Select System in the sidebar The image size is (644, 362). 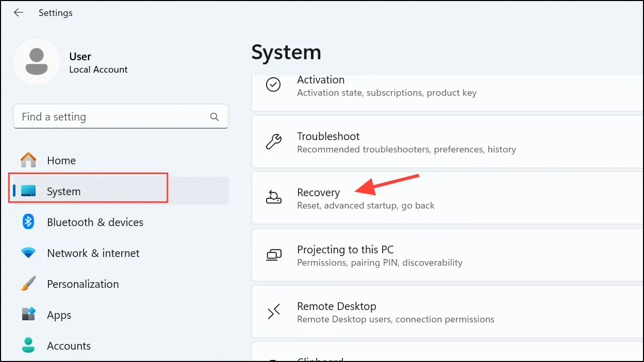(x=119, y=191)
